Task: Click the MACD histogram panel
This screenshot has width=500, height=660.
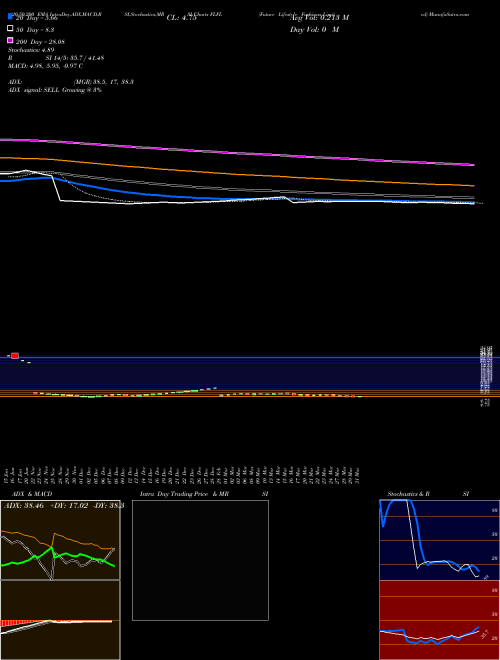Action: 60,620
